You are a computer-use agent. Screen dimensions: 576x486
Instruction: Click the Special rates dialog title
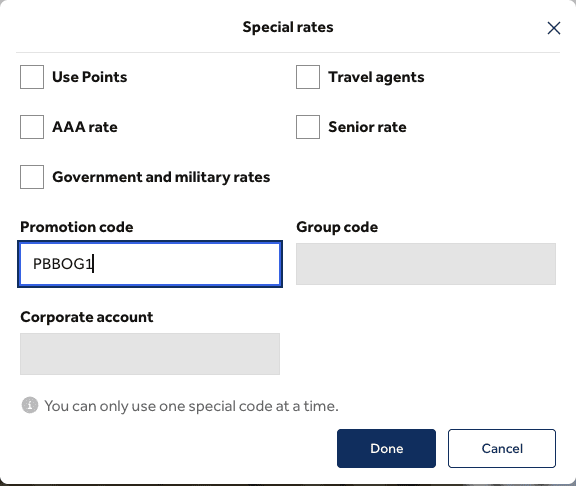point(288,27)
